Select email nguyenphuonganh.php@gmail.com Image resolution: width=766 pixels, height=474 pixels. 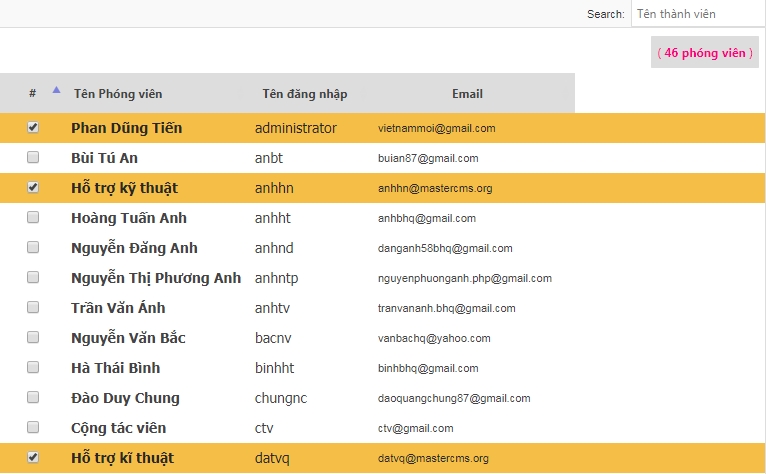(465, 279)
